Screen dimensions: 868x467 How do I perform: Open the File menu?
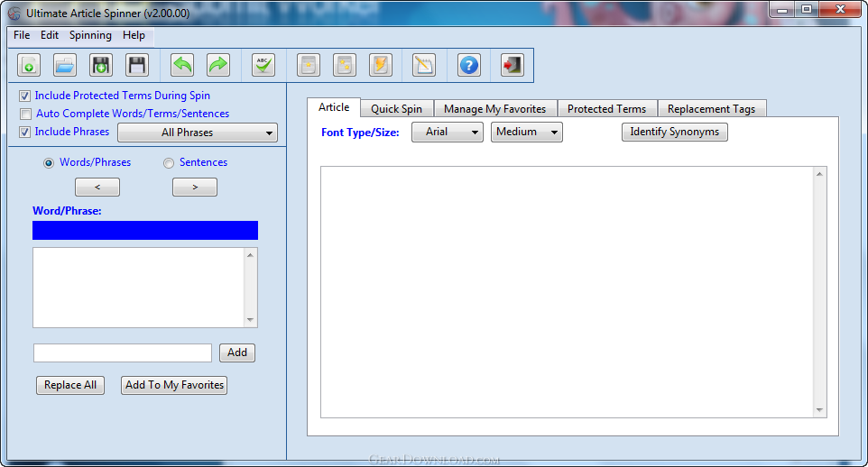tap(22, 35)
